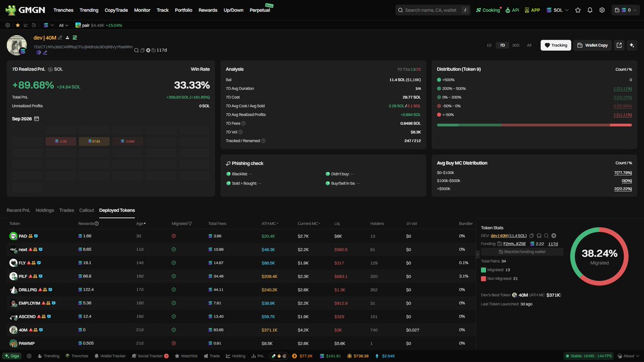
Task: Click the Rewards info icon in table header
Action: pyautogui.click(x=96, y=224)
